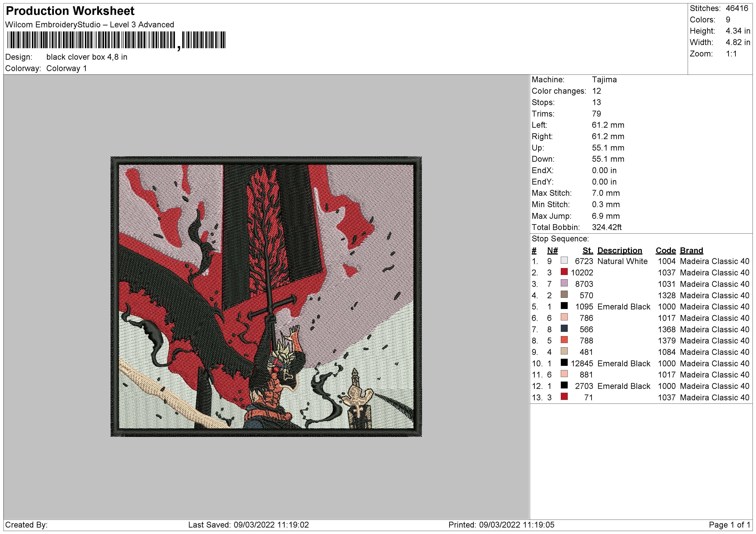Click the Brand column header
Viewport: 756px width, 534px height.
(691, 250)
